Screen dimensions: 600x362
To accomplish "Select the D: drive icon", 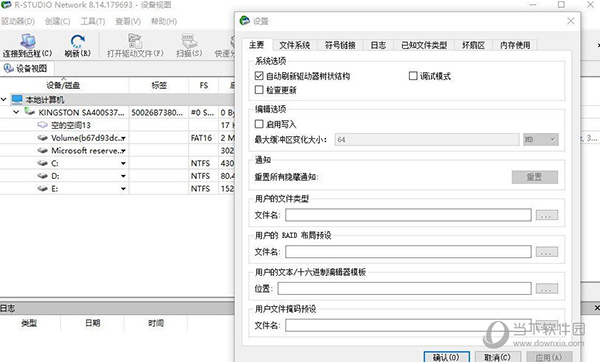I will pos(42,176).
